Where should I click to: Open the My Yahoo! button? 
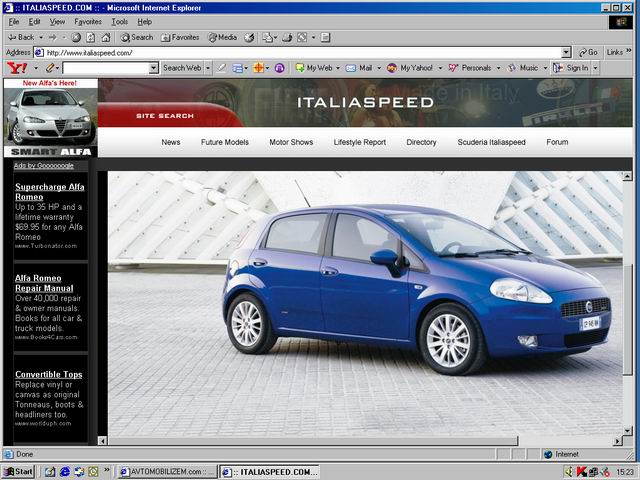[x=410, y=68]
